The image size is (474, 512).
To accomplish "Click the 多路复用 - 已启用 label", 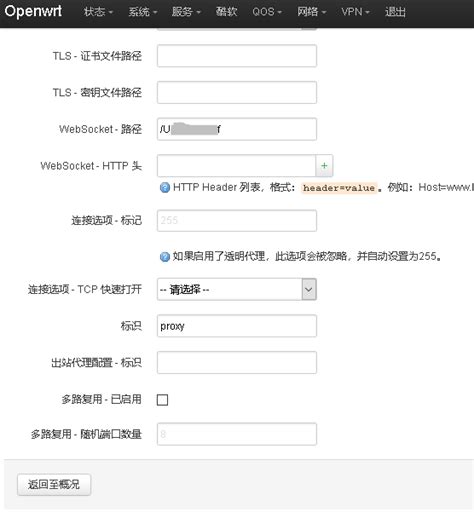I will [101, 399].
